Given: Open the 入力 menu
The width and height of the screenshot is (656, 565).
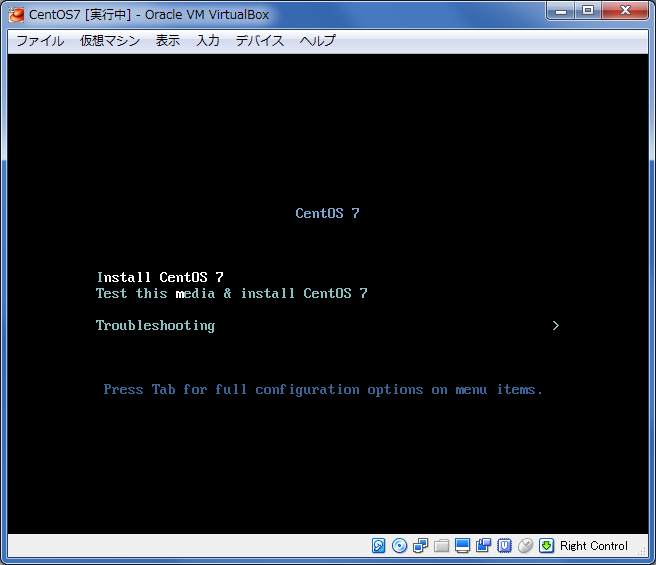Looking at the screenshot, I should pos(208,41).
